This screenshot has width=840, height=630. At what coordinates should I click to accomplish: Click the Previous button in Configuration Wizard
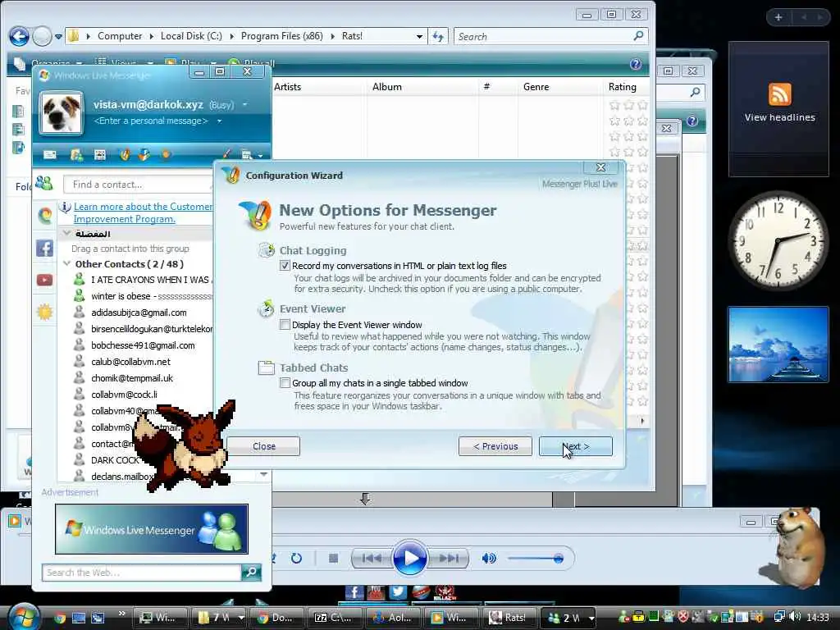pyautogui.click(x=495, y=446)
